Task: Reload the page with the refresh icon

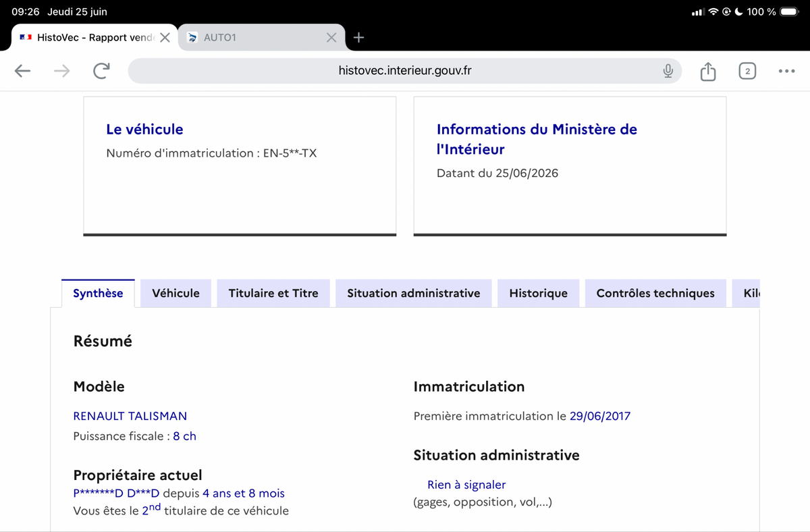Action: [101, 71]
